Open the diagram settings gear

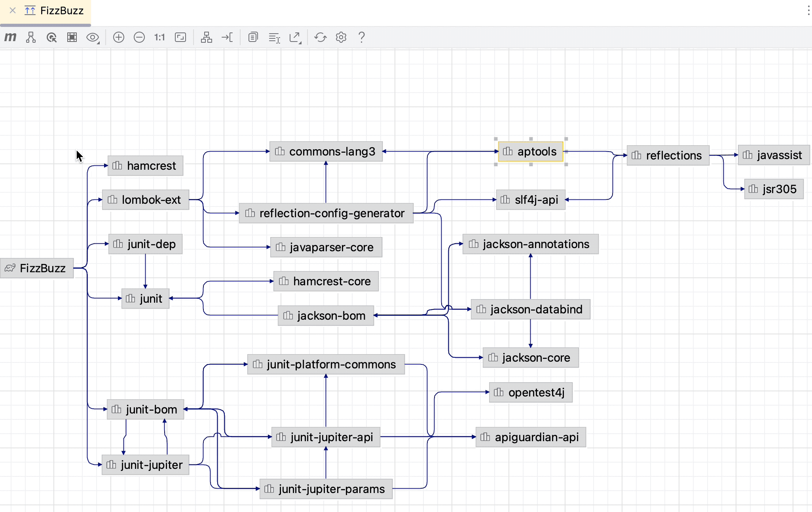click(341, 37)
